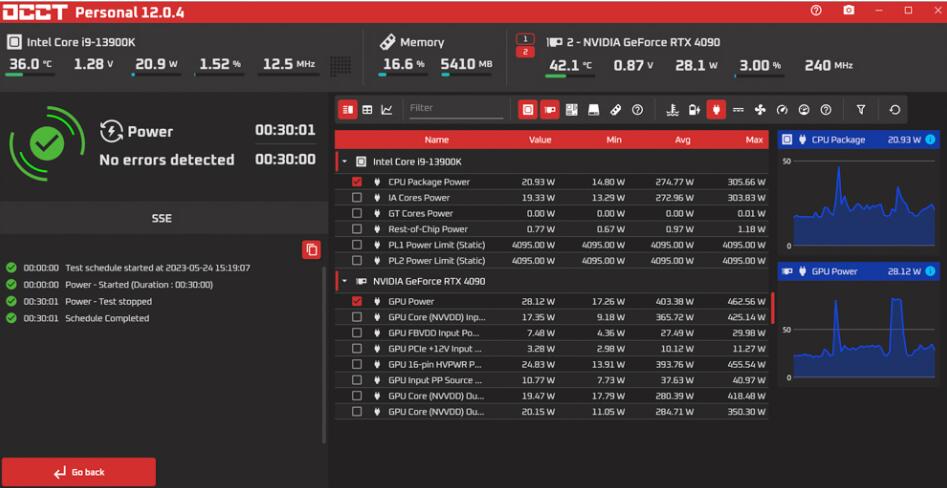Click the 'Power - Test stopped' log entry
Viewport: 947px width, 488px height.
point(109,301)
